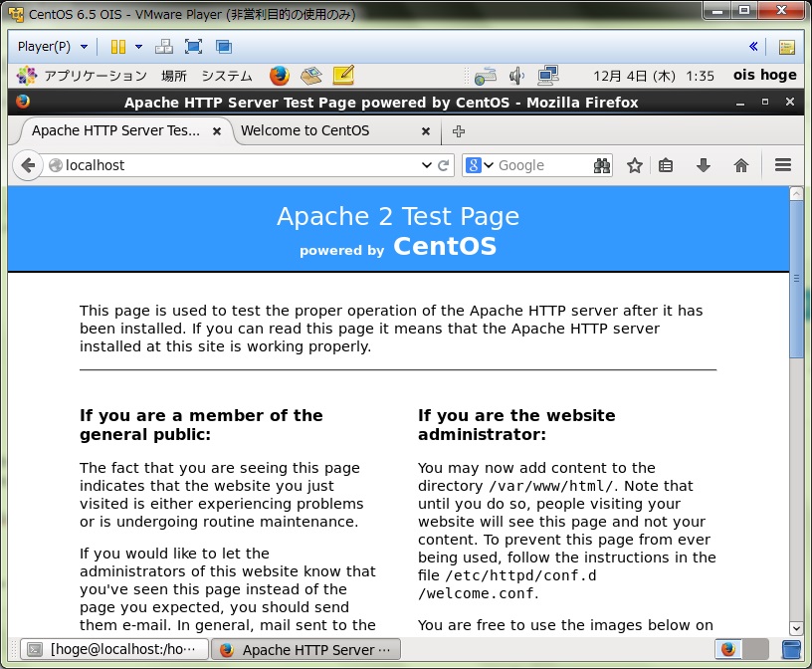Open the trash applet in the bottom panel
This screenshot has height=669, width=812.
[x=791, y=649]
